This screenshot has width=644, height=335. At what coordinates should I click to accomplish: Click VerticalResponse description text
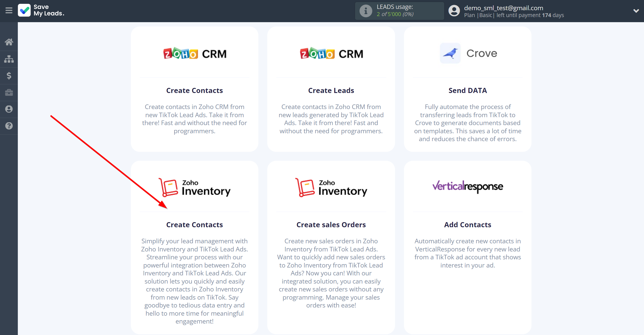click(x=468, y=253)
